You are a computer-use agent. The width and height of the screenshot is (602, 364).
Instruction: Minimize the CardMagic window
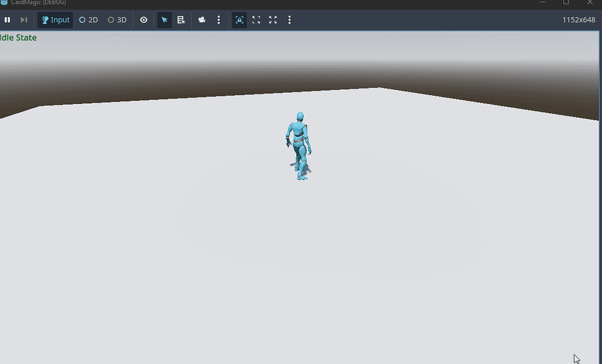(543, 3)
